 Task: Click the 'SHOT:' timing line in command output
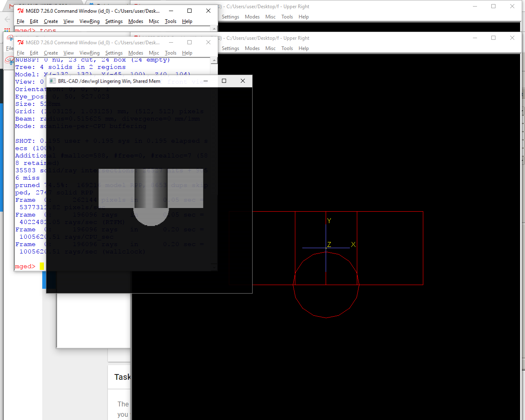[112, 141]
